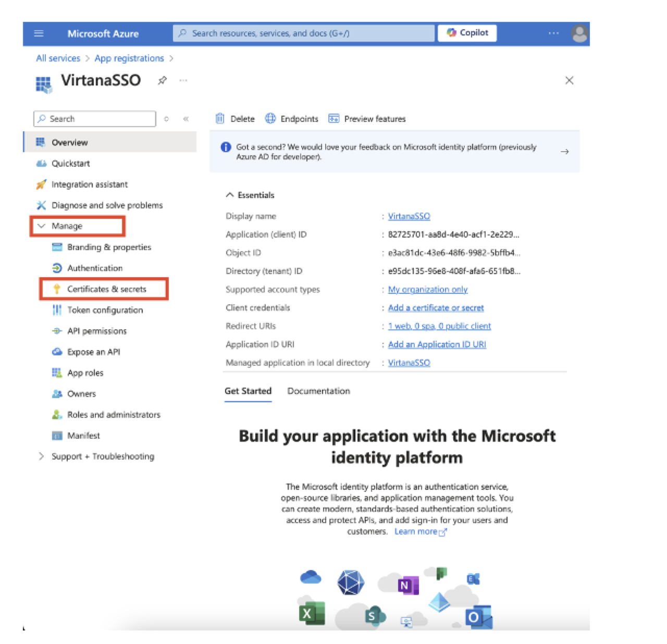This screenshot has width=667, height=644.
Task: Click the SharePoint product icon
Action: [x=375, y=616]
